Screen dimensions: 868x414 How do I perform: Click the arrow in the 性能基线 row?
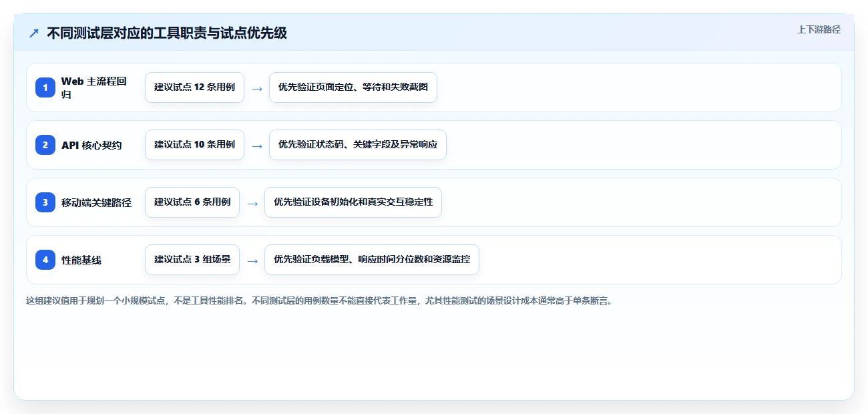252,260
